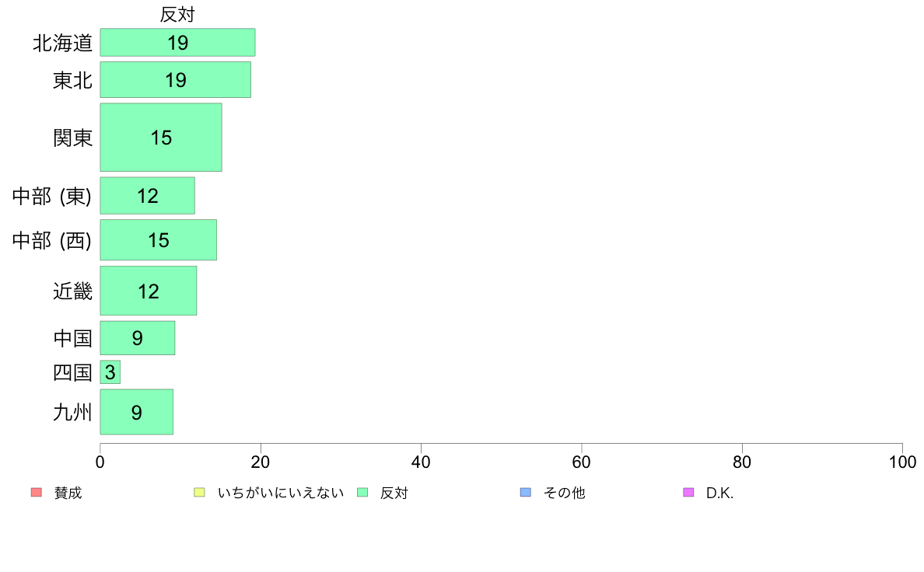The height and width of the screenshot is (572, 924).
Task: Click the 中国 bar showing 9
Action: click(x=138, y=337)
